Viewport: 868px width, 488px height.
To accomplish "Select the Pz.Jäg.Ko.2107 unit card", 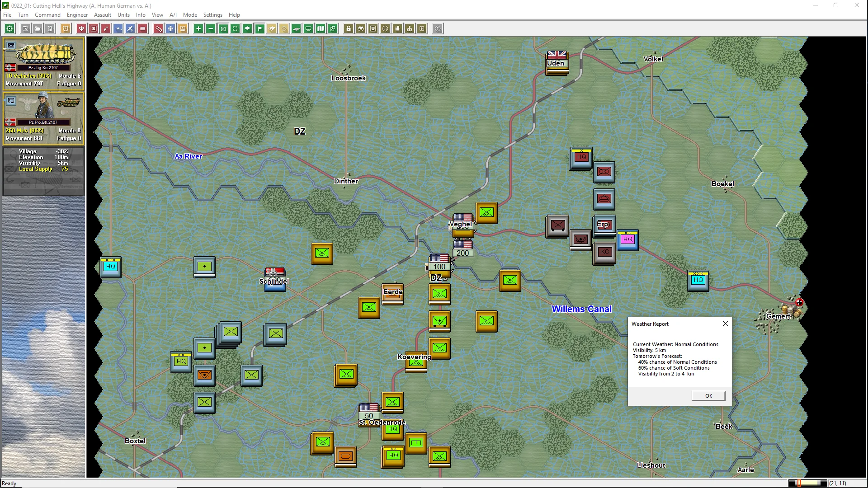I will point(43,64).
